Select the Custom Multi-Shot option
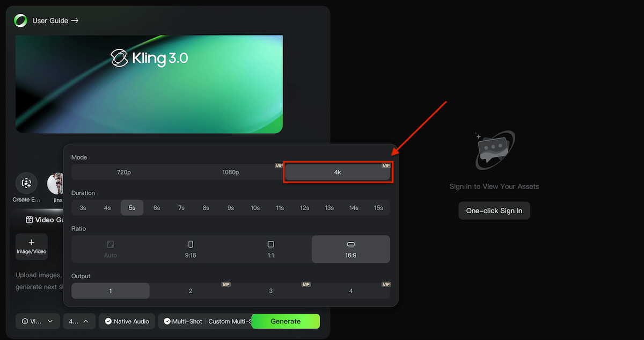This screenshot has width=644, height=340. [x=230, y=321]
